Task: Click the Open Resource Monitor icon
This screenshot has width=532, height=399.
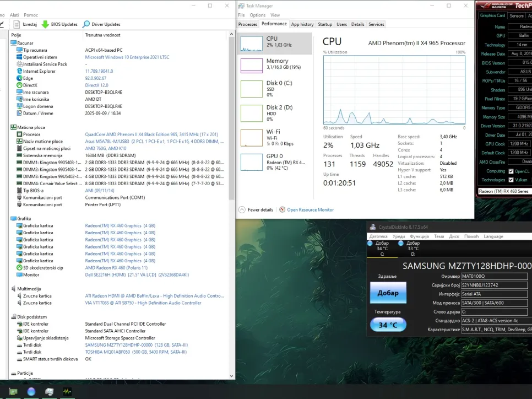Action: (283, 210)
